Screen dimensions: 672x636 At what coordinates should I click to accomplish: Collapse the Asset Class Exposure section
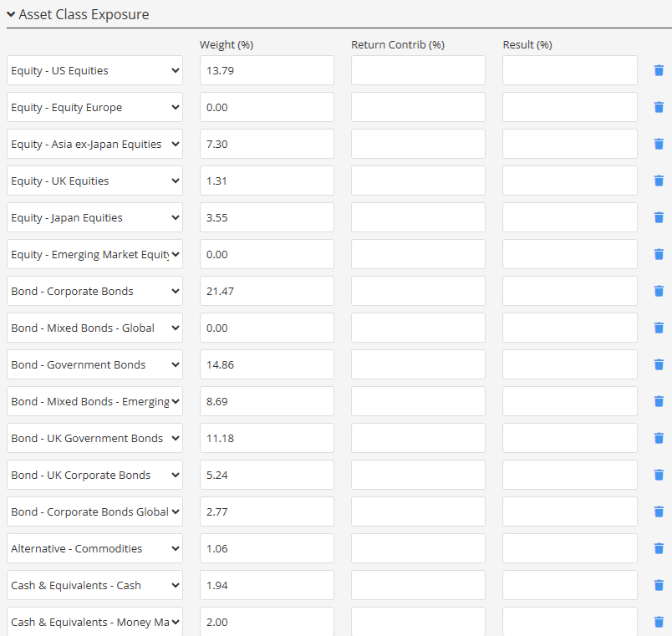11,14
